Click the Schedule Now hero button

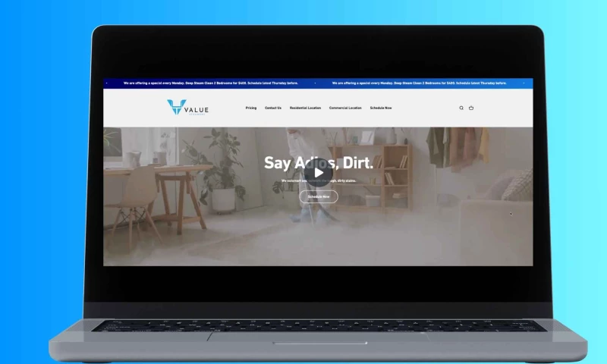coord(319,196)
